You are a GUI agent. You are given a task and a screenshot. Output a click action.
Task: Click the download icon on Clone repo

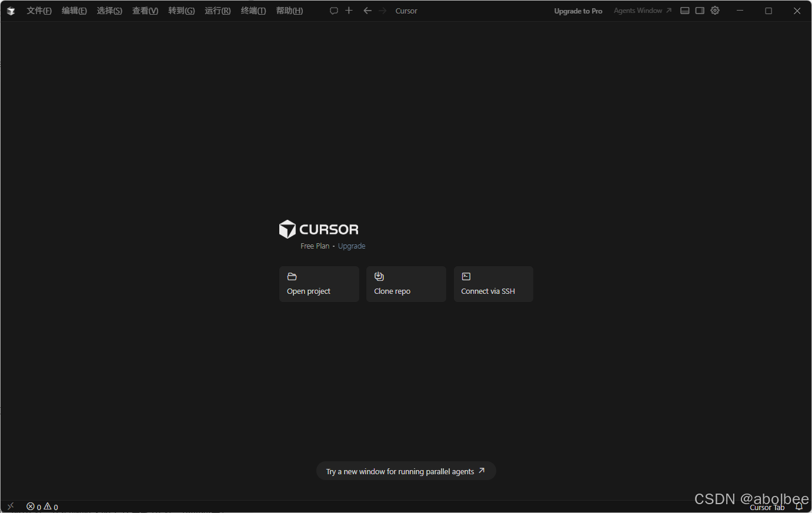pyautogui.click(x=379, y=276)
